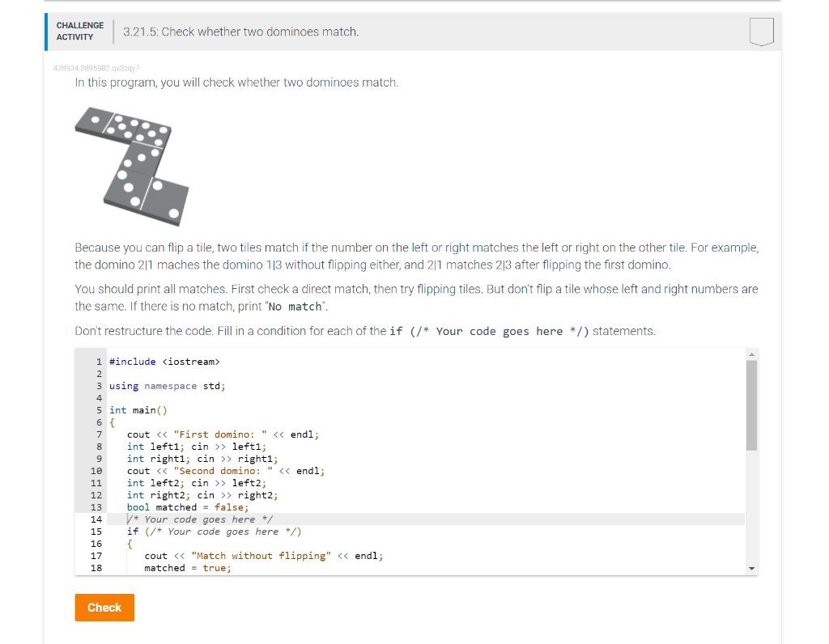Click the code editor vertical scrollbar thumb
The height and width of the screenshot is (644, 829).
click(x=751, y=405)
